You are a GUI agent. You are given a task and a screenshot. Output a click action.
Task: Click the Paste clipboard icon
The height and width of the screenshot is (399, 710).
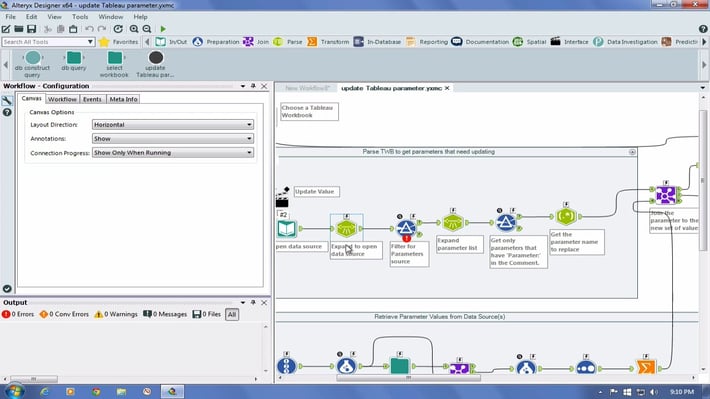pos(73,29)
